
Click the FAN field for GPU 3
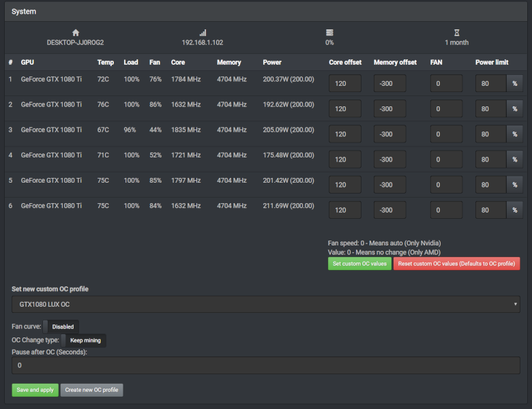click(447, 134)
